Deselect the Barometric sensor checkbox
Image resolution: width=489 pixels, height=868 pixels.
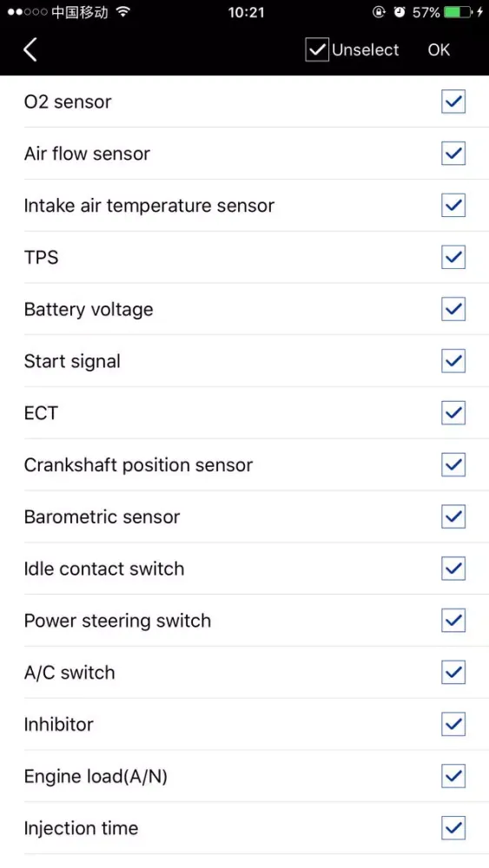(453, 516)
